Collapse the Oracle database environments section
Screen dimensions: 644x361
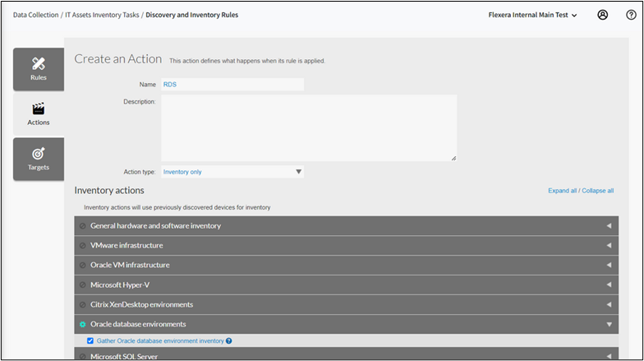[x=347, y=324]
